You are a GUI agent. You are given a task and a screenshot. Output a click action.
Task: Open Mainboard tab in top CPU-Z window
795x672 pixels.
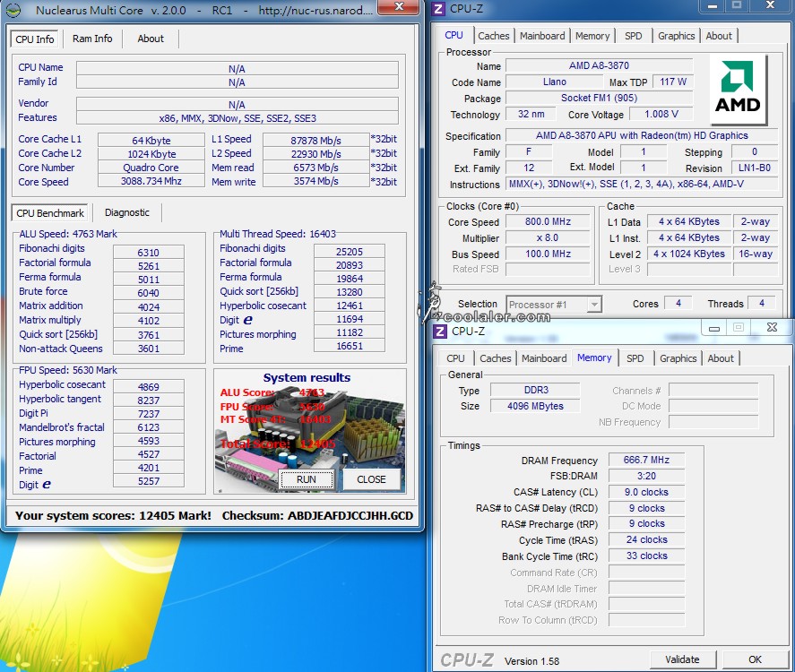(542, 36)
